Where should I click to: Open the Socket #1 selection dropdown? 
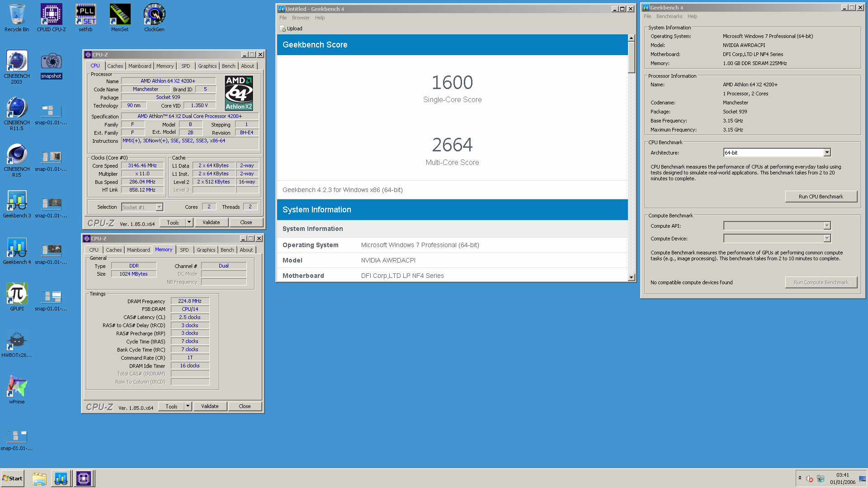[159, 207]
